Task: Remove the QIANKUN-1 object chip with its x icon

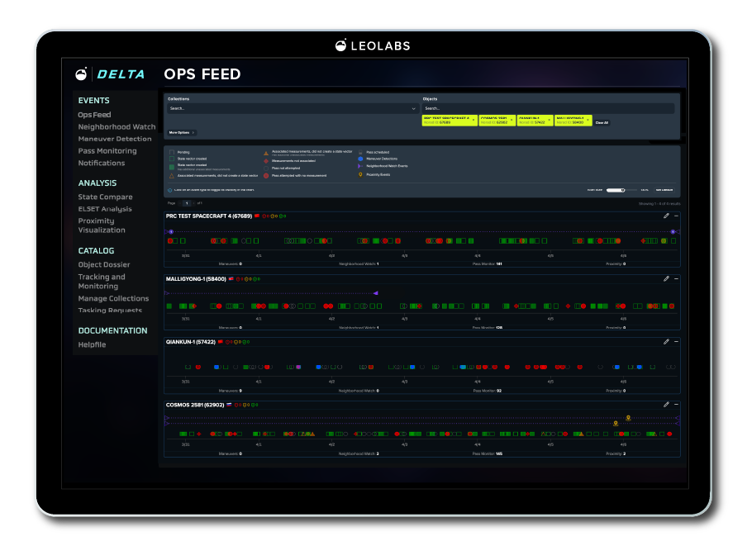Action: point(550,118)
